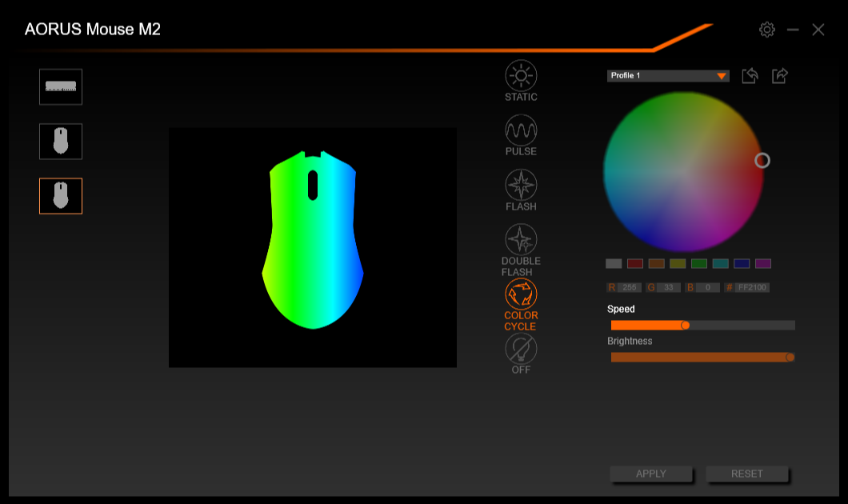Open the Profile 1 dropdown
Image resolution: width=848 pixels, height=504 pixels.
tap(668, 76)
